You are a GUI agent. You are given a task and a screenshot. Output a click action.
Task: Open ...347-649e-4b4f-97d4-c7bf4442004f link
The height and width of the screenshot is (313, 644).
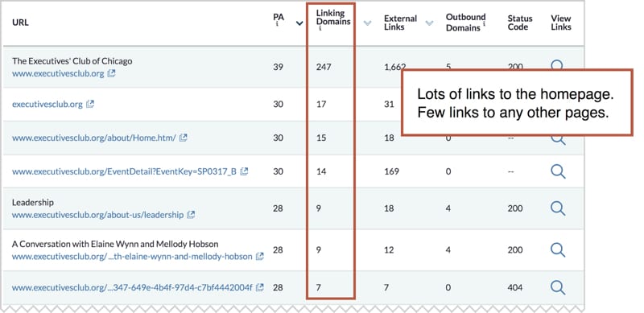132,287
